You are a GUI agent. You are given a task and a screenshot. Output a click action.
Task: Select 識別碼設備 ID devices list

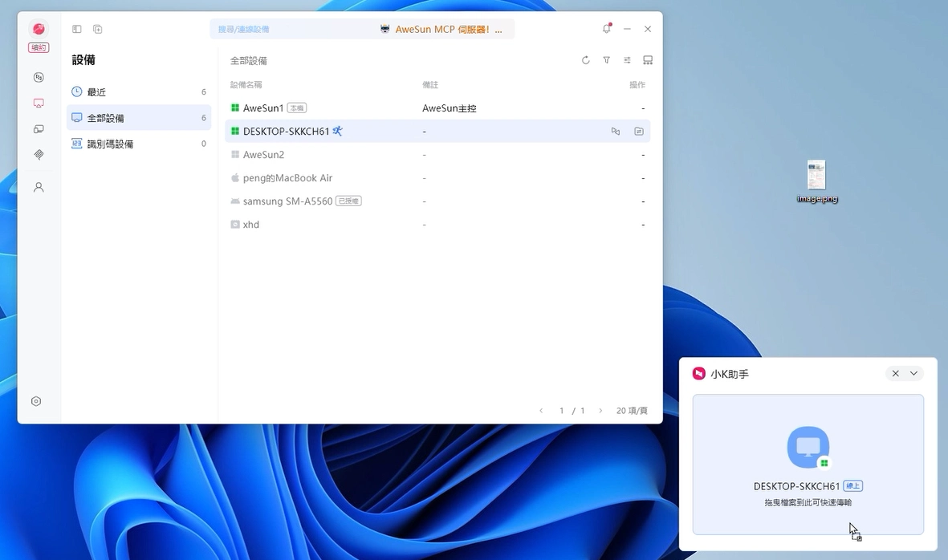(x=139, y=144)
